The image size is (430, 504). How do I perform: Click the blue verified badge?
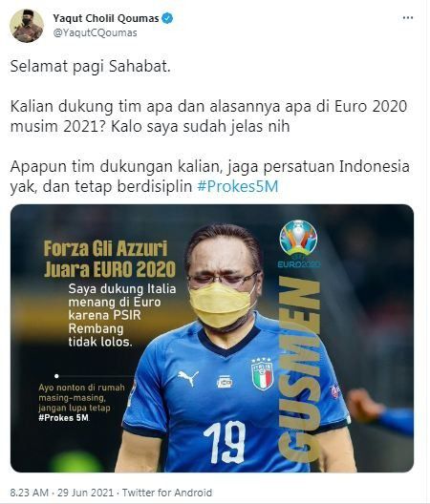167,18
